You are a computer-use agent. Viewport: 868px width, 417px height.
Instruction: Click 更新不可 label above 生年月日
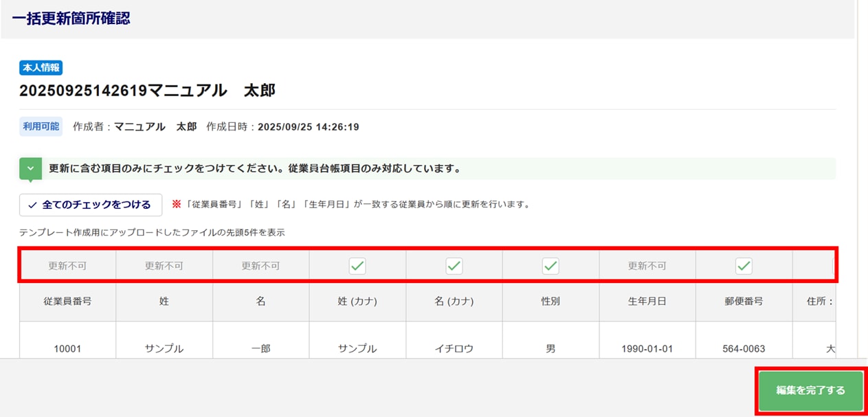[647, 266]
